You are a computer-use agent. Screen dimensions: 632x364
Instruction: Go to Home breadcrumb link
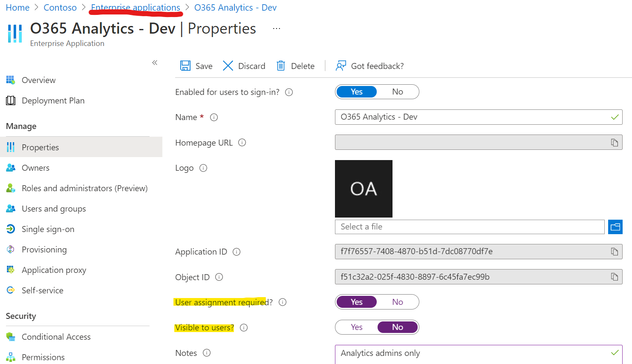17,8
